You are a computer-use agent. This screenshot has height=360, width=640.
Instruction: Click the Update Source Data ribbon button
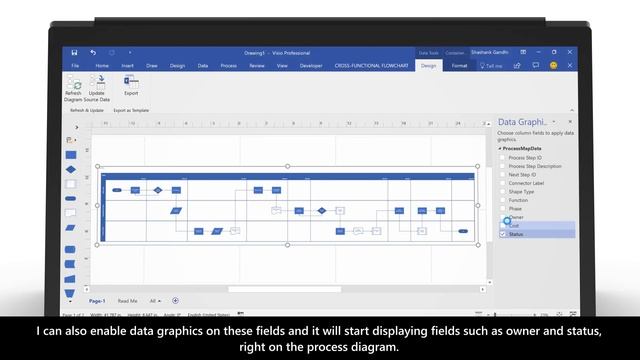(x=97, y=89)
